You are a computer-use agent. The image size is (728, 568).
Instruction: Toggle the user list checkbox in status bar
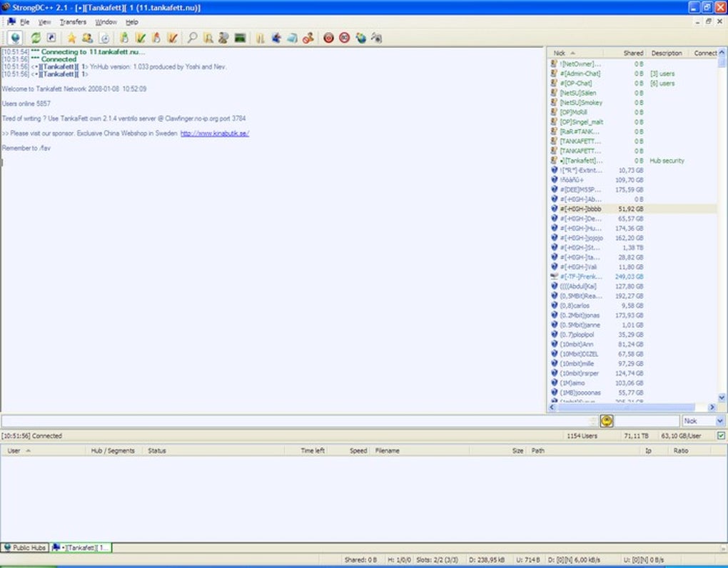coord(721,436)
